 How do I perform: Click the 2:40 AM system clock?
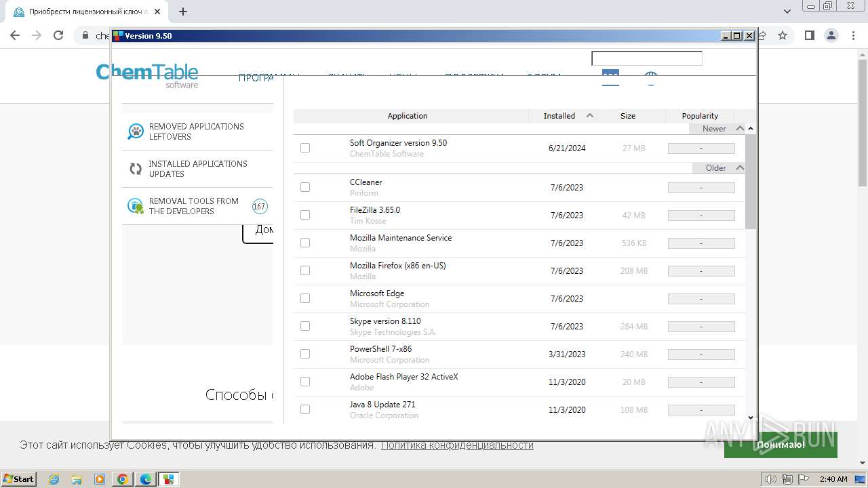pos(833,479)
